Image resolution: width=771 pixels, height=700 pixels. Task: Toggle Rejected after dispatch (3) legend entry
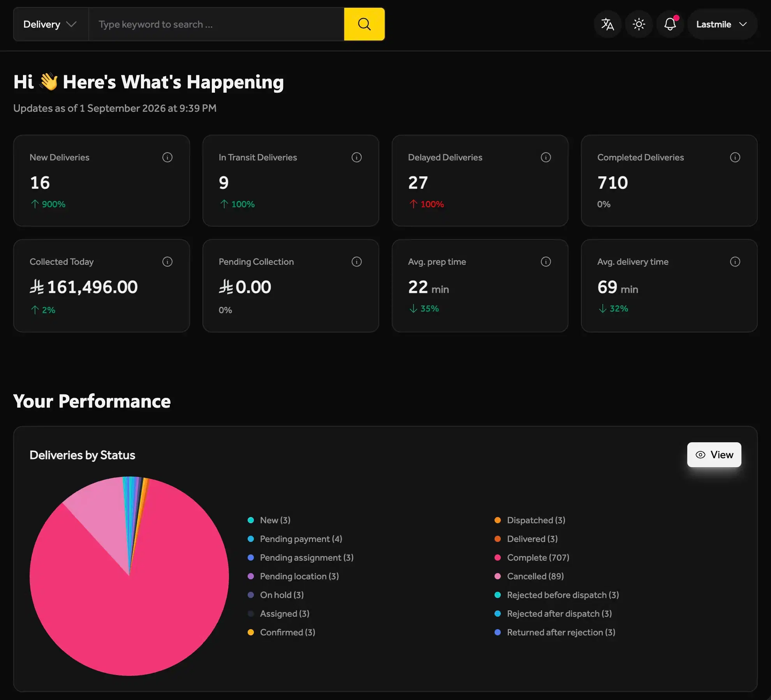click(553, 614)
